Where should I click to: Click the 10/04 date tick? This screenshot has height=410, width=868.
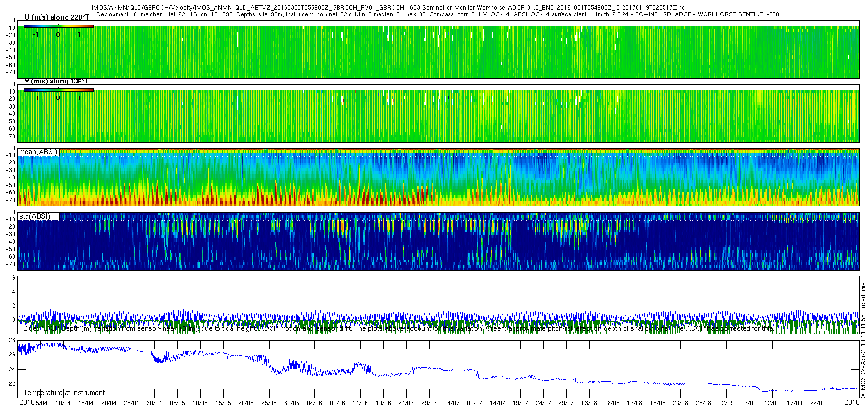pyautogui.click(x=63, y=403)
